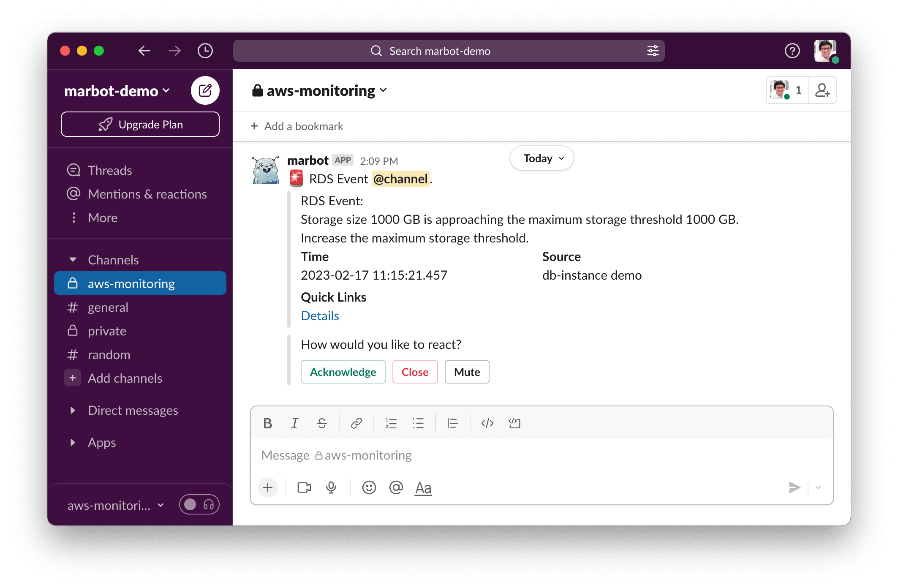Insert a link in message
Image resolution: width=898 pixels, height=588 pixels.
[356, 423]
